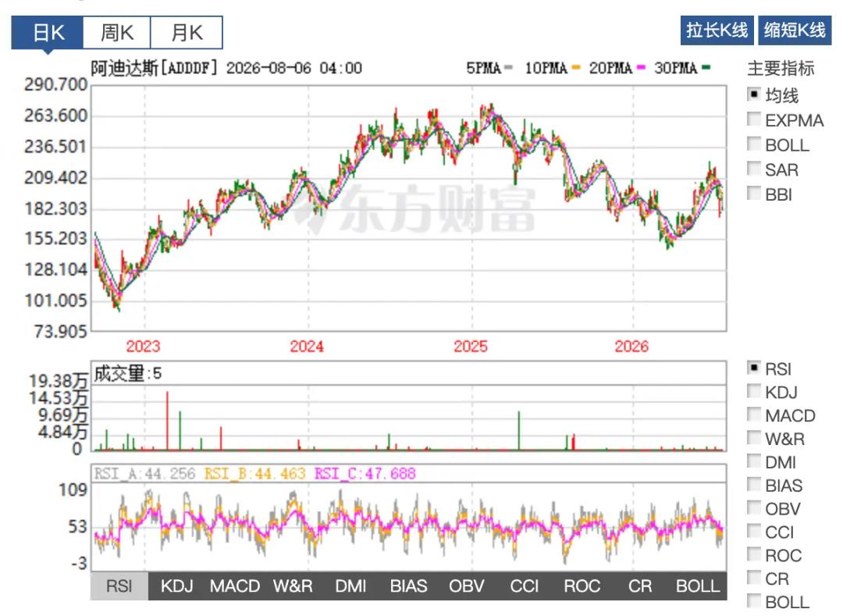This screenshot has height=616, width=843.
Task: Click the 成交量:5 volume label
Action: (128, 373)
